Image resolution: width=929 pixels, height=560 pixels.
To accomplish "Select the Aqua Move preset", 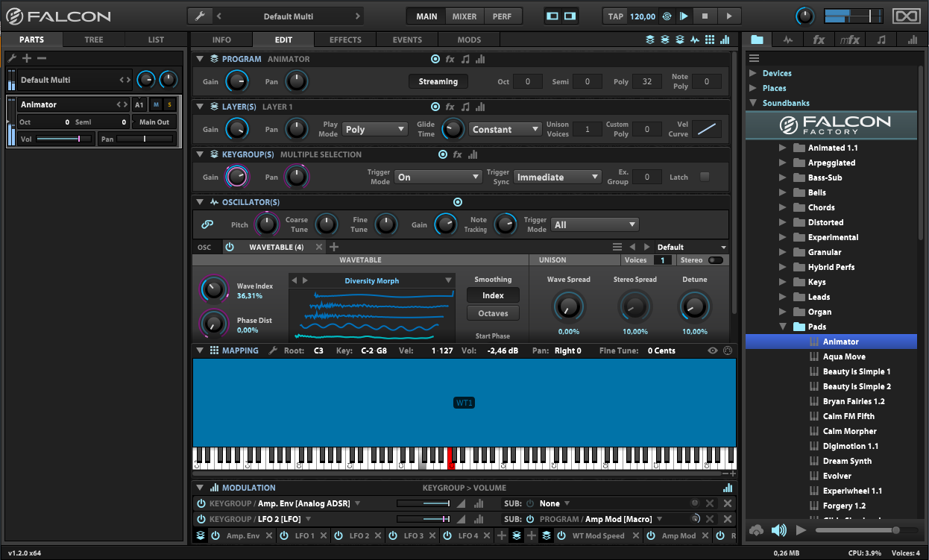I will (844, 356).
